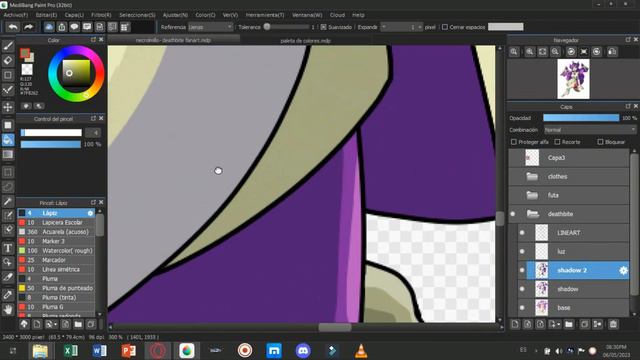This screenshot has width=640, height=360.
Task: Open gear settings for Lápiz brush
Action: point(90,213)
